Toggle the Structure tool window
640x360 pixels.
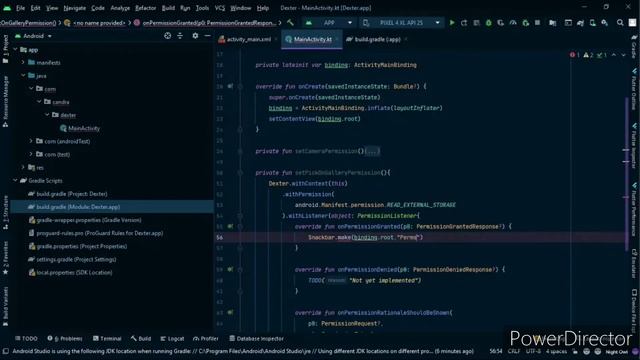pyautogui.click(x=5, y=212)
